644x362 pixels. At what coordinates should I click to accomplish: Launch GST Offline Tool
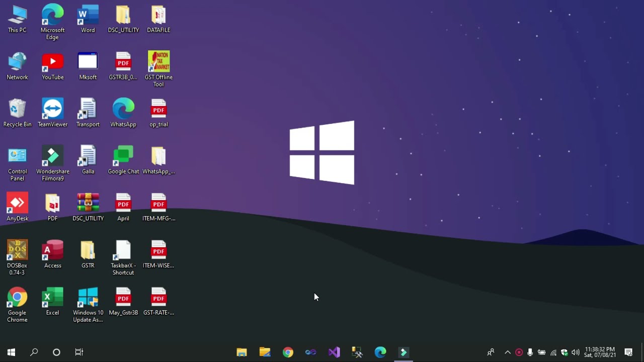[158, 69]
